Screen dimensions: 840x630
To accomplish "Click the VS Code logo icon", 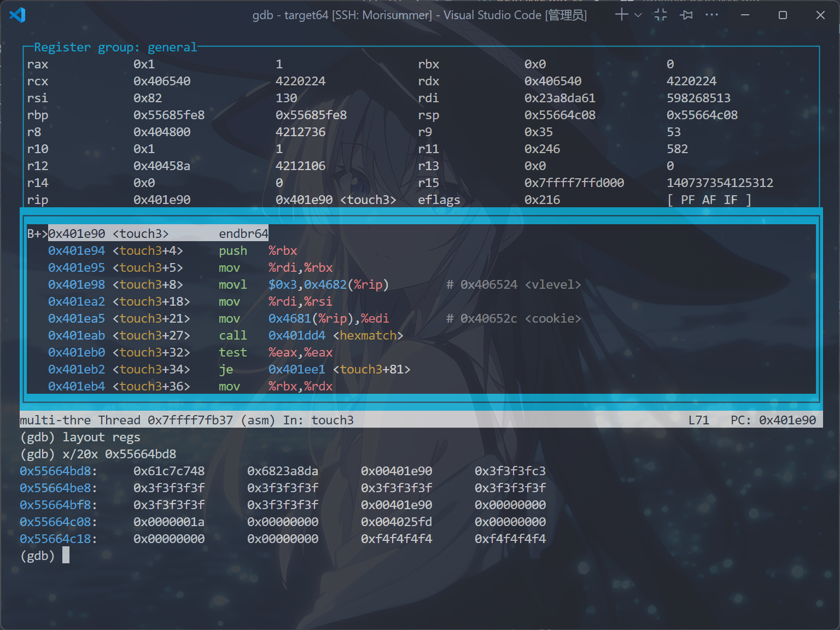I will point(17,15).
